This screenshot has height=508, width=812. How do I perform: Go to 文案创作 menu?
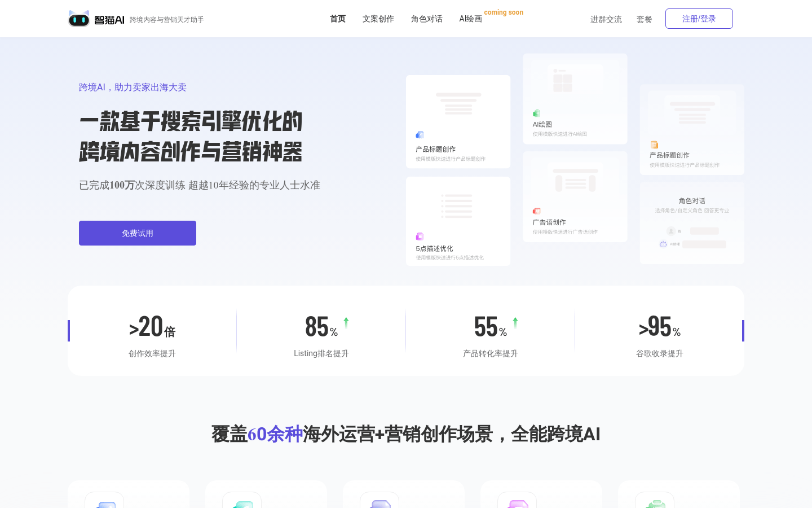[378, 19]
